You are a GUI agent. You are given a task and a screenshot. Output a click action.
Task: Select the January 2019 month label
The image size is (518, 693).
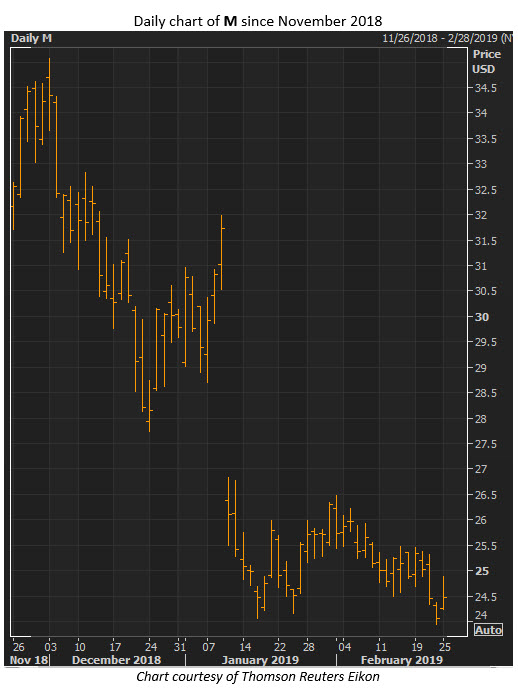pos(260,660)
